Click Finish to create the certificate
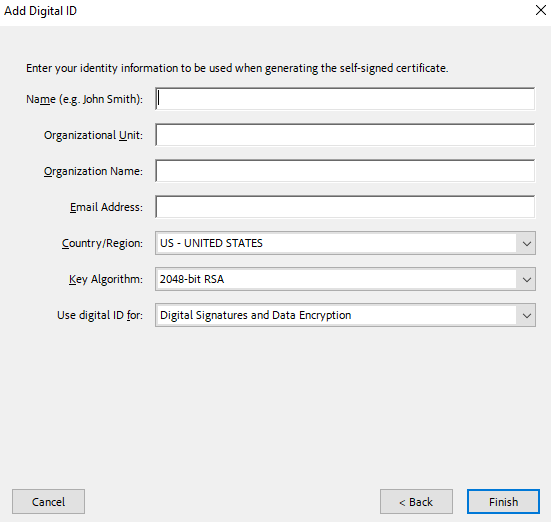Image resolution: width=551 pixels, height=522 pixels. coord(503,502)
